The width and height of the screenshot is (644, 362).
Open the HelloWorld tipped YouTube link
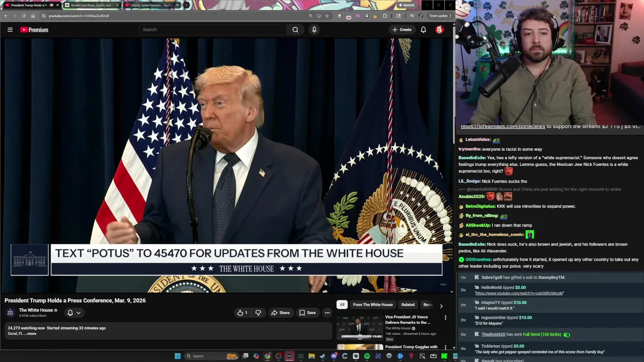click(520, 293)
